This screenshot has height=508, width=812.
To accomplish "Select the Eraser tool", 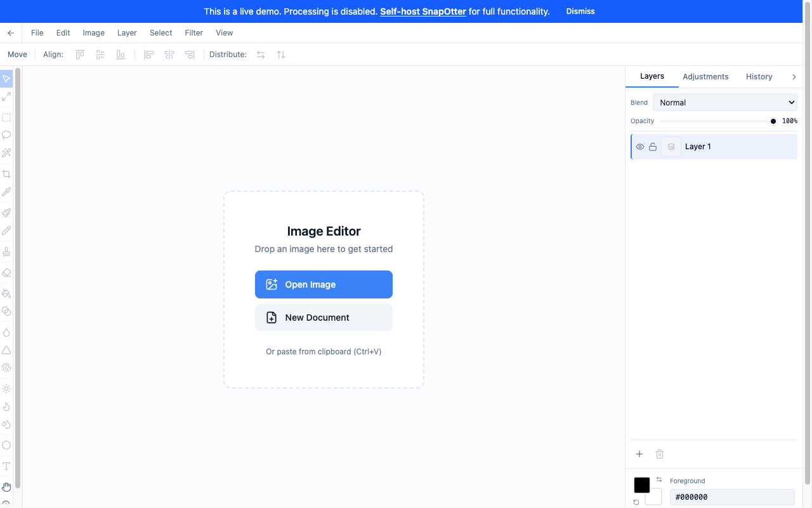I will coord(6,272).
